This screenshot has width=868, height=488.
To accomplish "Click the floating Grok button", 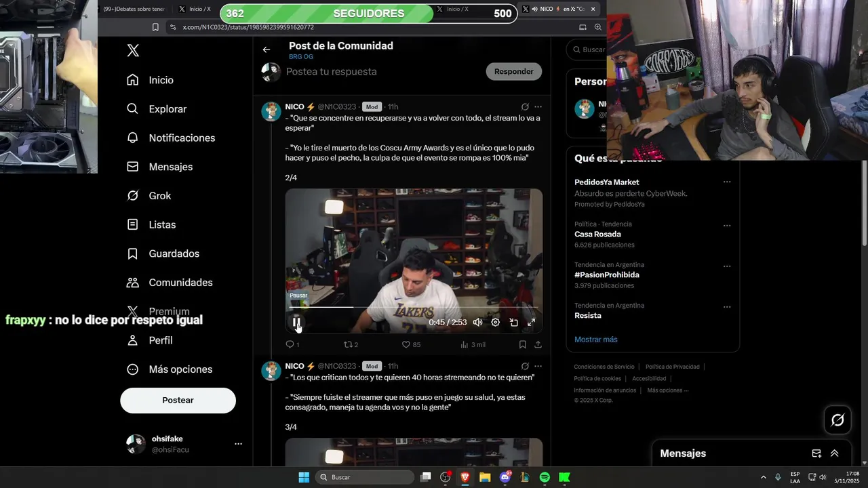I will coord(837,420).
